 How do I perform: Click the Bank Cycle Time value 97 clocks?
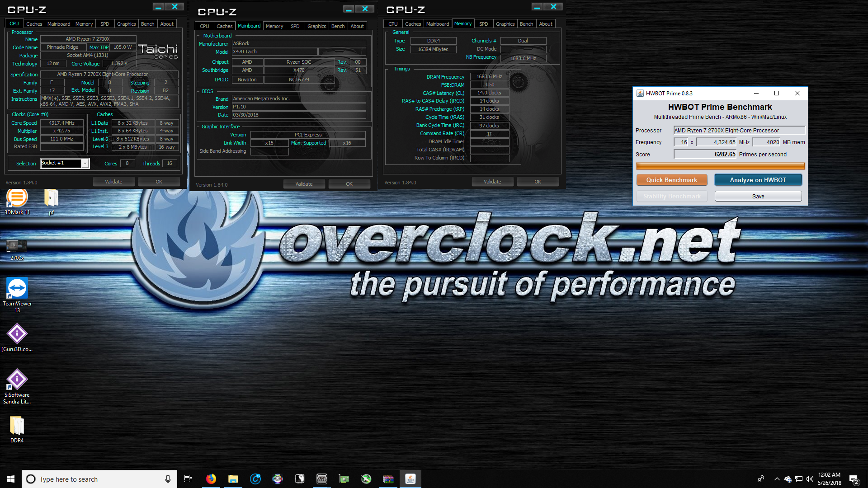click(x=489, y=126)
